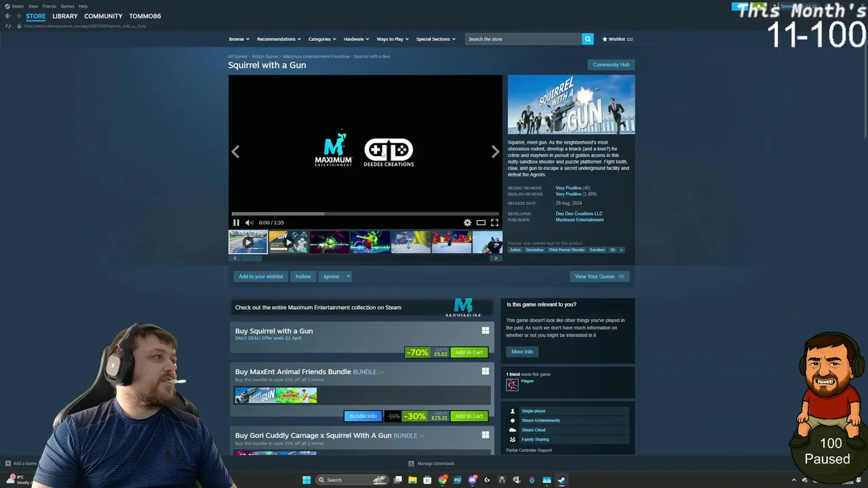Open the Friends menu
The width and height of the screenshot is (868, 488).
(x=50, y=6)
